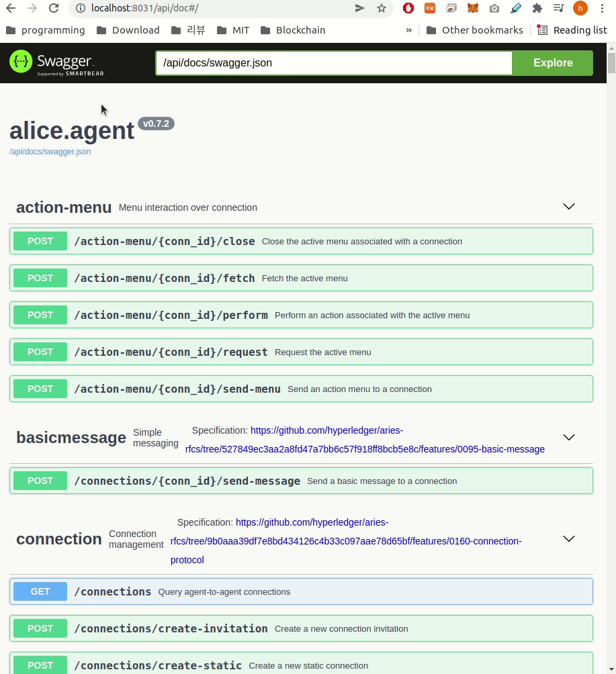Reload the current page

click(x=54, y=8)
